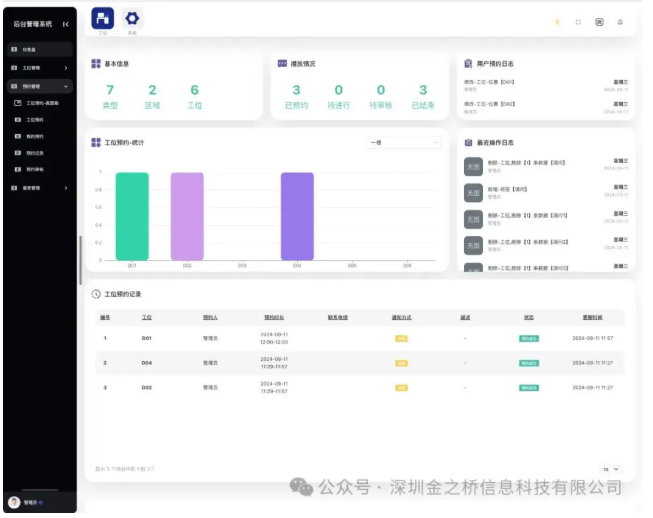Sort table by the 联系电话 column header

[338, 318]
